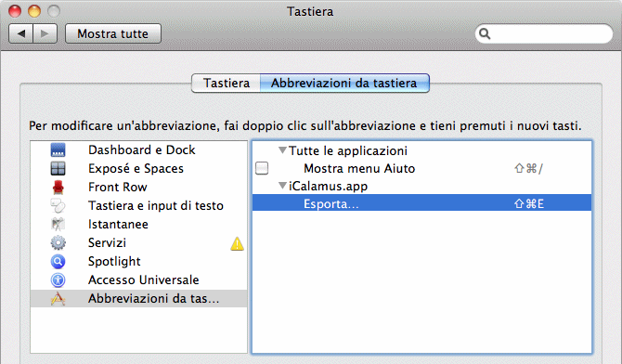The height and width of the screenshot is (364, 622).
Task: Click the Servizi gear icon
Action: pyautogui.click(x=58, y=242)
